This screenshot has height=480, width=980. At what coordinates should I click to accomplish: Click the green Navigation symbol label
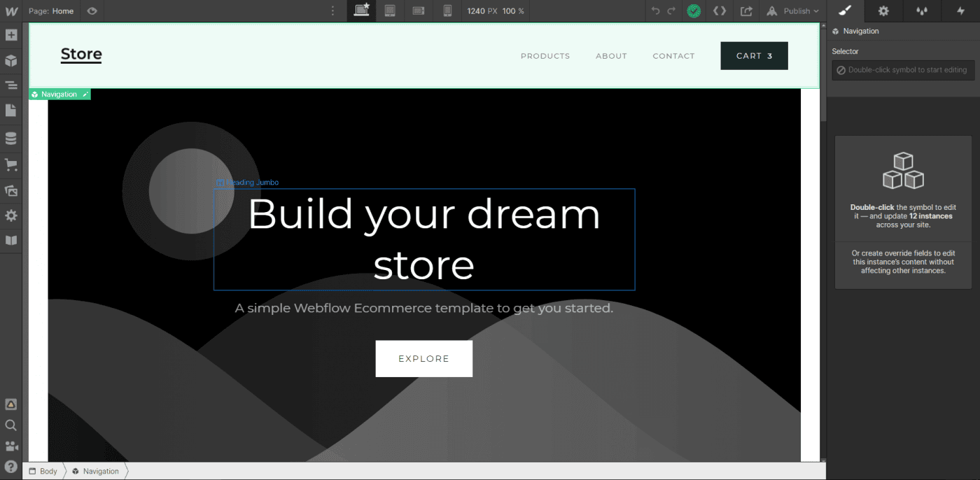pos(59,94)
